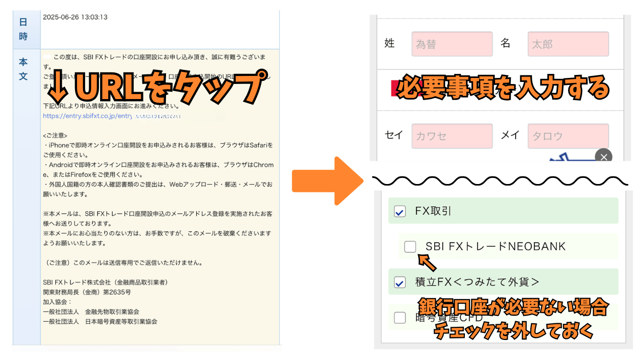This screenshot has width=644, height=362.
Task: Click the 関東財務局長（金商）第2635号 text
Action: (x=87, y=292)
